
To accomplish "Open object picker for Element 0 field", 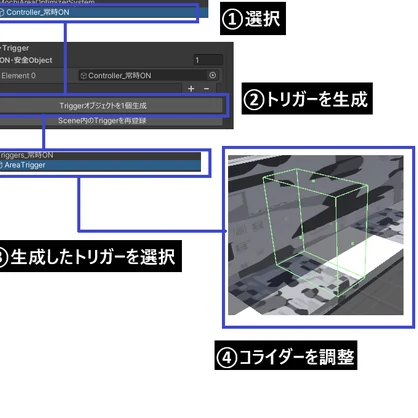I will pyautogui.click(x=212, y=75).
